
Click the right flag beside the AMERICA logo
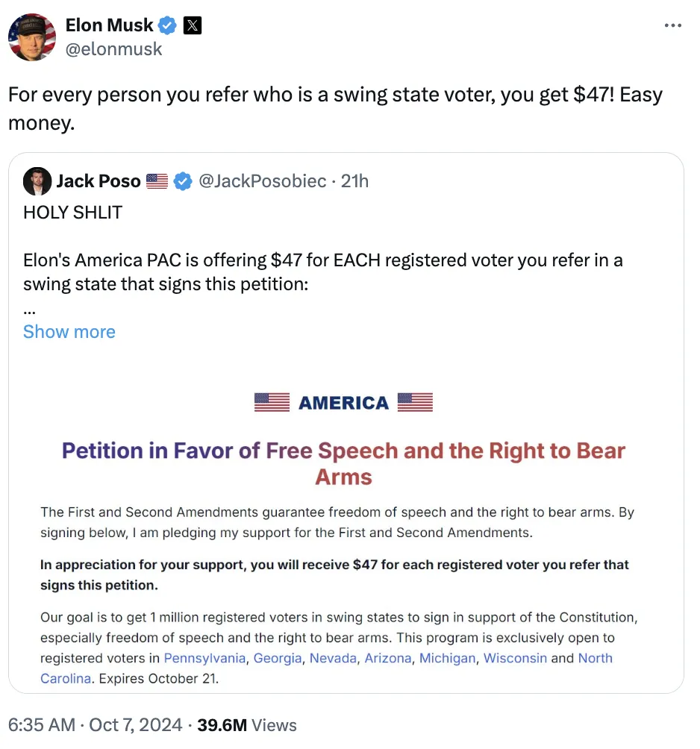tap(415, 403)
